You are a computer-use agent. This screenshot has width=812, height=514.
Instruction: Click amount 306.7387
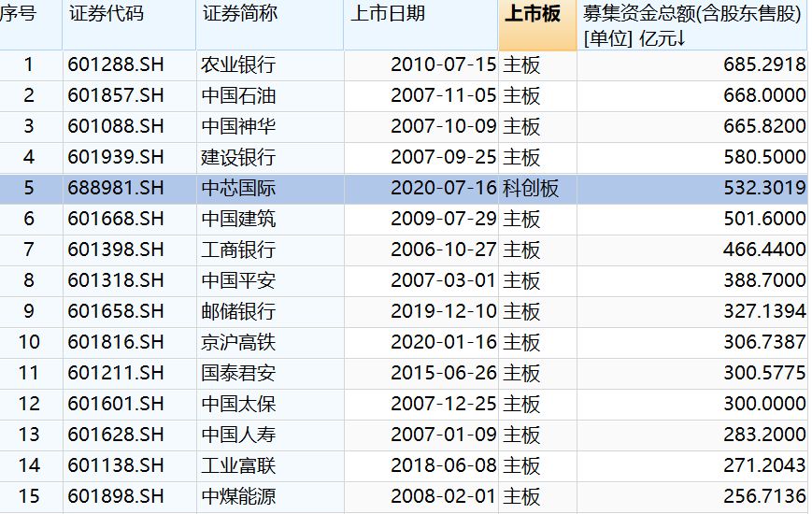click(691, 342)
